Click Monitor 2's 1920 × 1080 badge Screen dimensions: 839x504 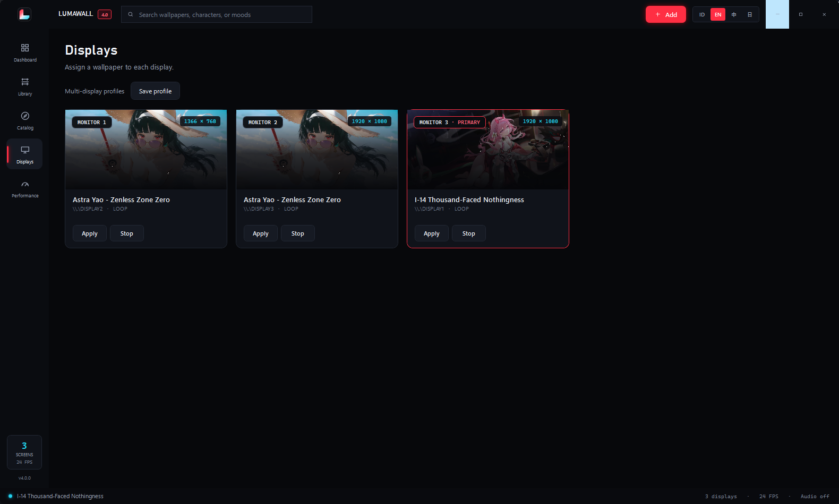[370, 121]
